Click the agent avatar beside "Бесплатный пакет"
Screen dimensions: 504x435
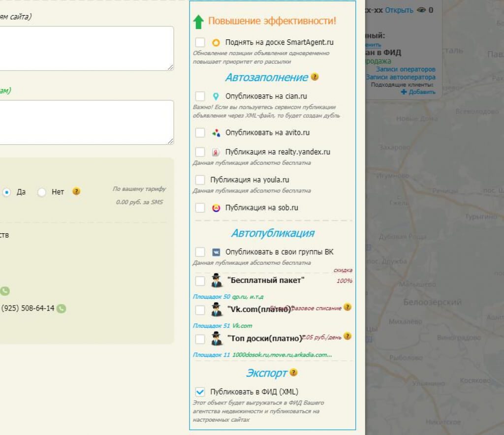click(217, 280)
